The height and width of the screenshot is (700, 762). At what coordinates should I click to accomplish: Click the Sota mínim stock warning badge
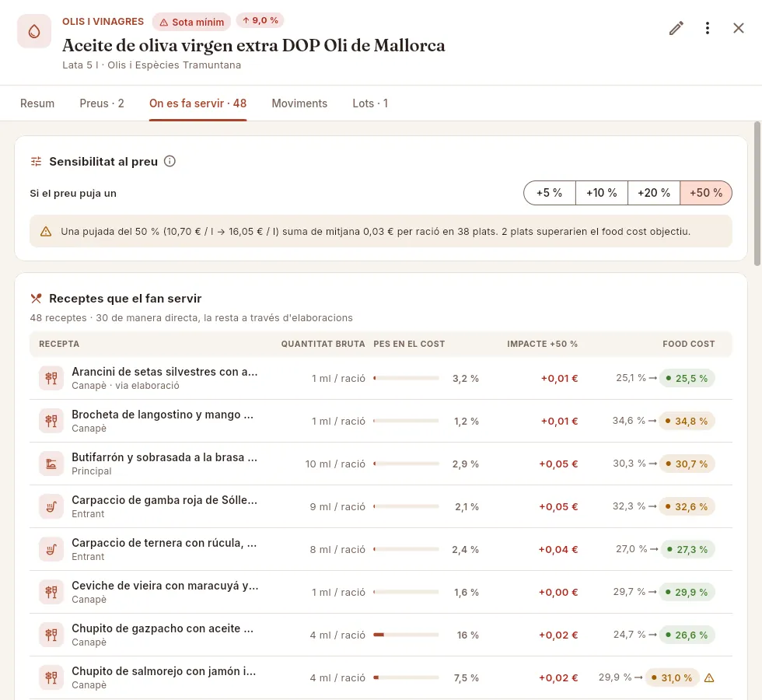pyautogui.click(x=191, y=22)
